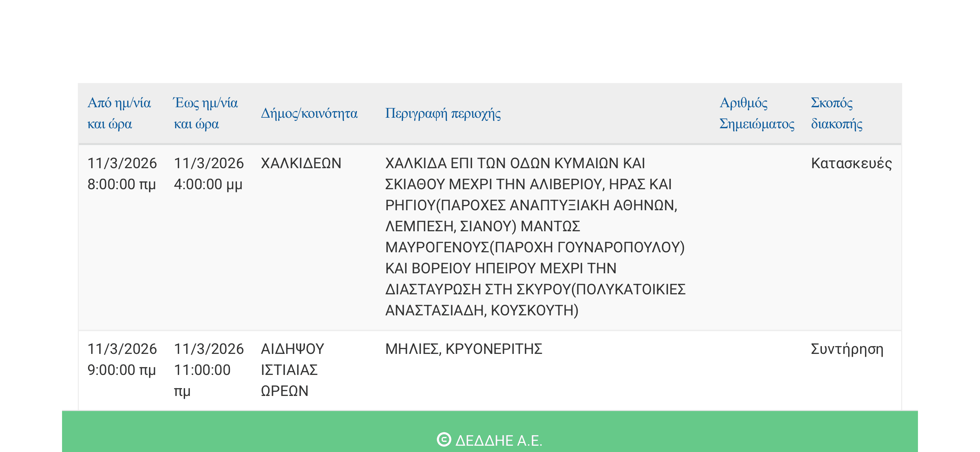Click the ΧΑΛΚΙΔΑ area description text
Viewport: 980px width, 452px height.
(535, 237)
